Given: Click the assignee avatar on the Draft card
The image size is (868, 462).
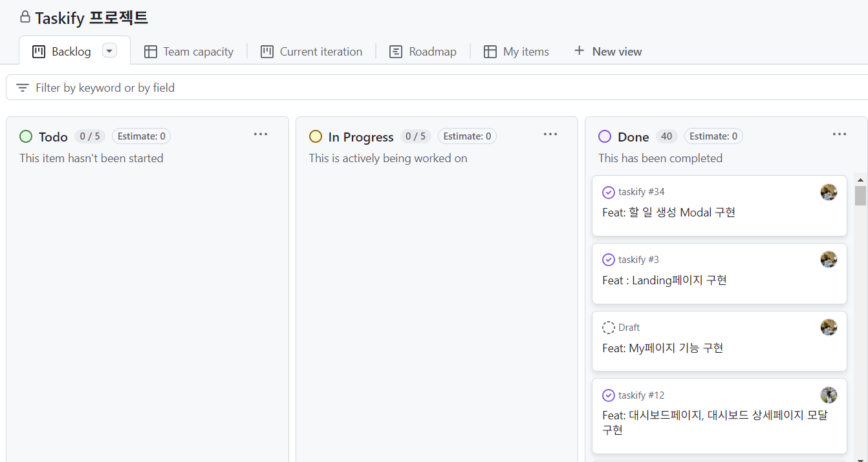Looking at the screenshot, I should (x=829, y=328).
